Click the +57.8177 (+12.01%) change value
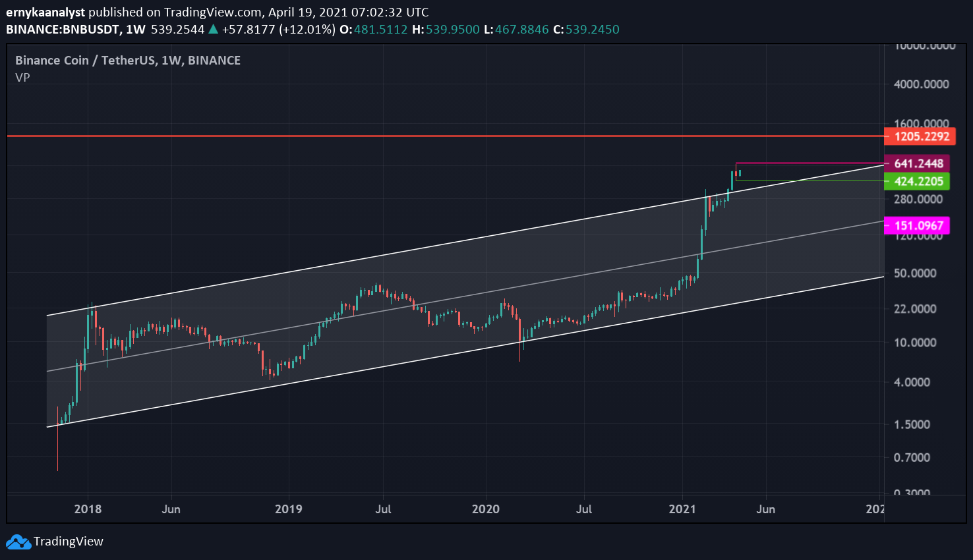This screenshot has width=973, height=560. pos(279,30)
